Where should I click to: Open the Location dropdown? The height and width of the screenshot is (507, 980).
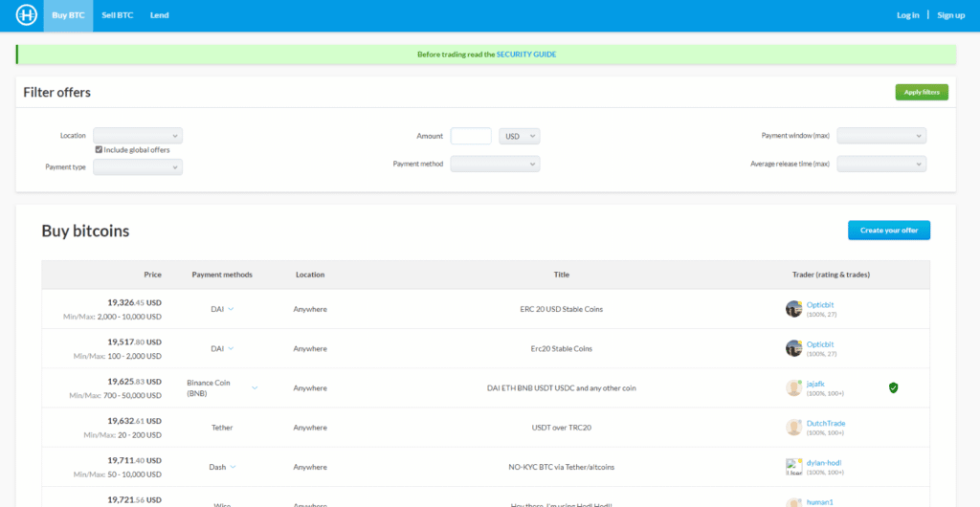[138, 136]
